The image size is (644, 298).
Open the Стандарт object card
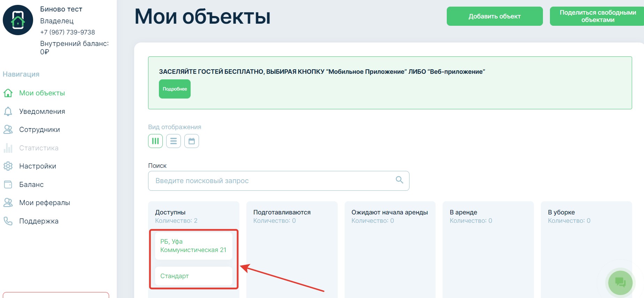[193, 276]
